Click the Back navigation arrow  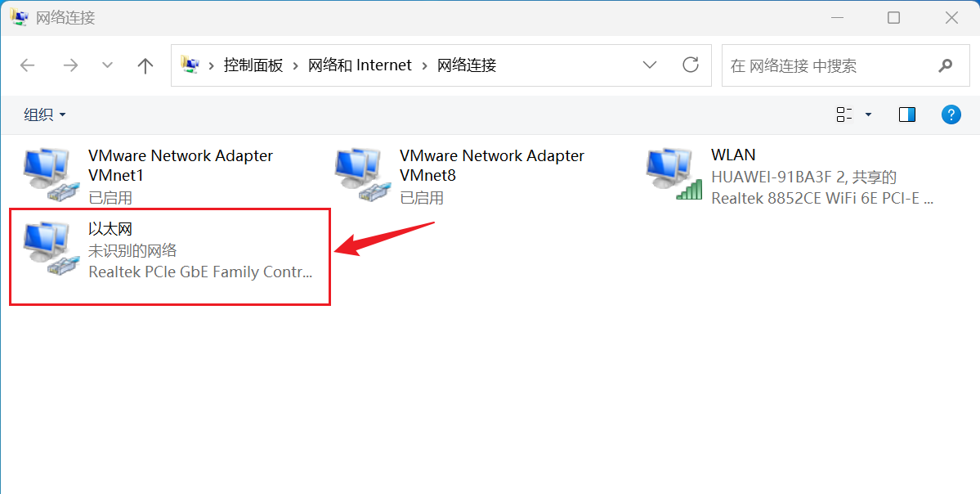click(x=28, y=65)
